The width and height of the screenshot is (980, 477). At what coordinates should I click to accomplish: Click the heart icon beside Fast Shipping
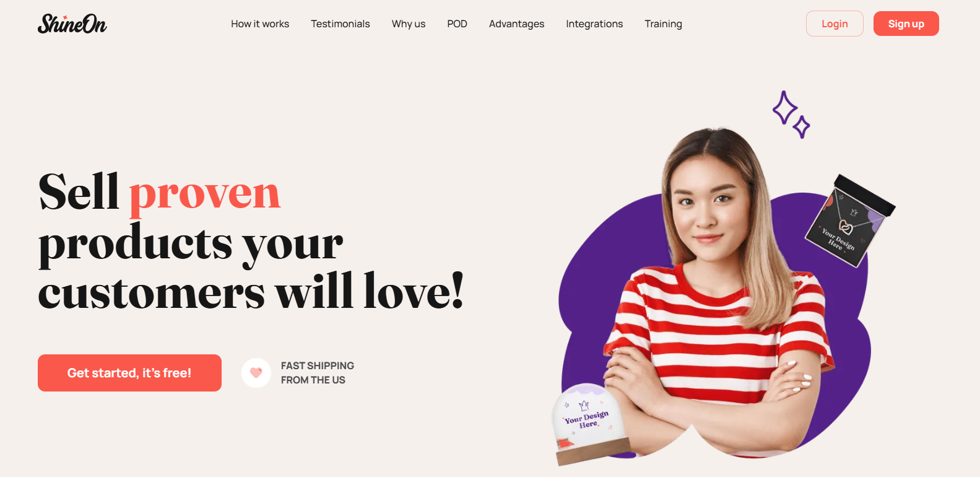pos(256,373)
